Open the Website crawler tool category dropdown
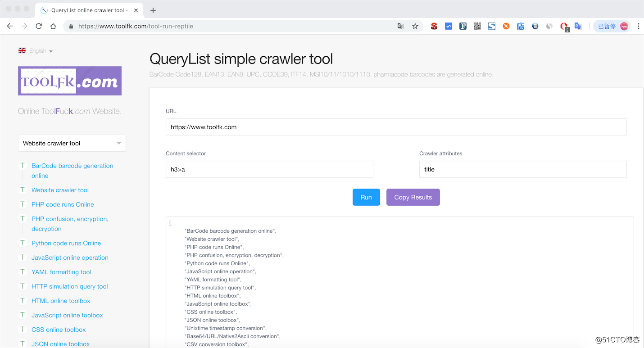644x348 pixels. click(x=72, y=143)
